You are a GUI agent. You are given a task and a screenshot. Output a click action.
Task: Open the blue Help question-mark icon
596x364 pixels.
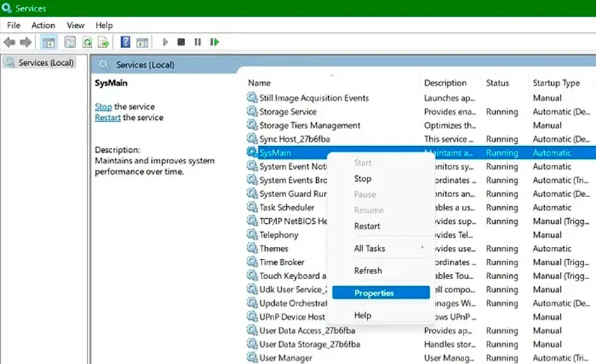point(125,42)
